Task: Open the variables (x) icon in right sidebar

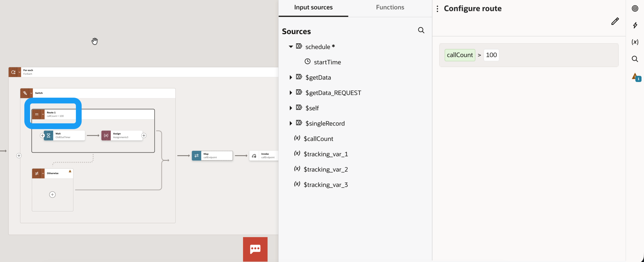Action: tap(635, 42)
